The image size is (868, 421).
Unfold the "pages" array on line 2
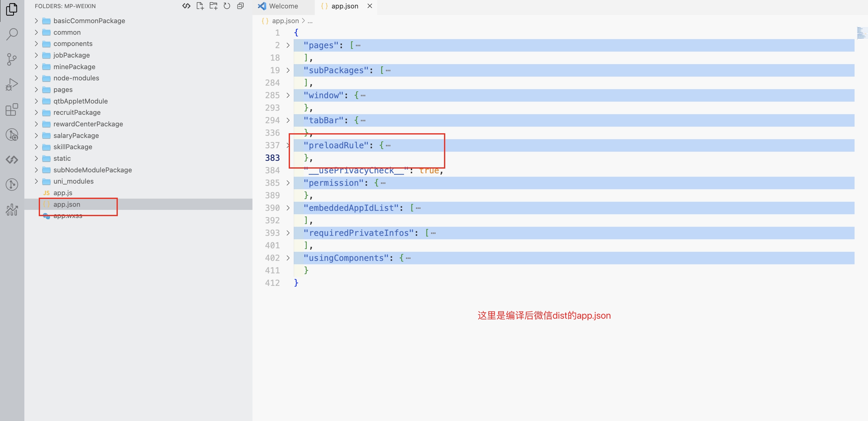(288, 45)
